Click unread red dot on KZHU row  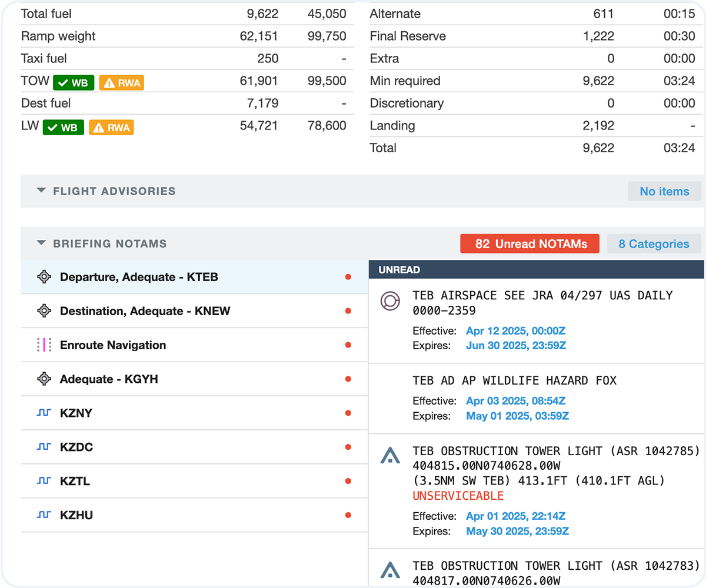click(348, 516)
